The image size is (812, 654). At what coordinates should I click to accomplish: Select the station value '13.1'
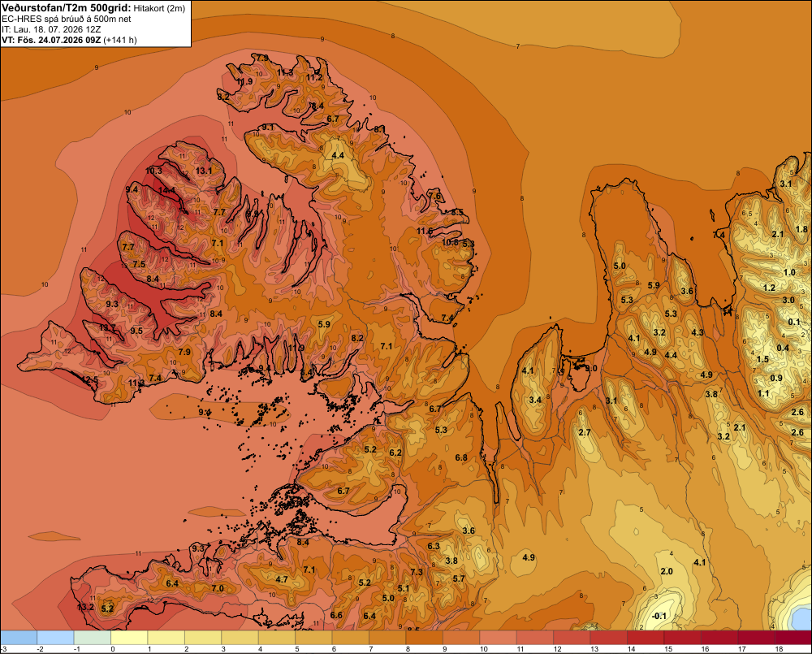point(204,171)
